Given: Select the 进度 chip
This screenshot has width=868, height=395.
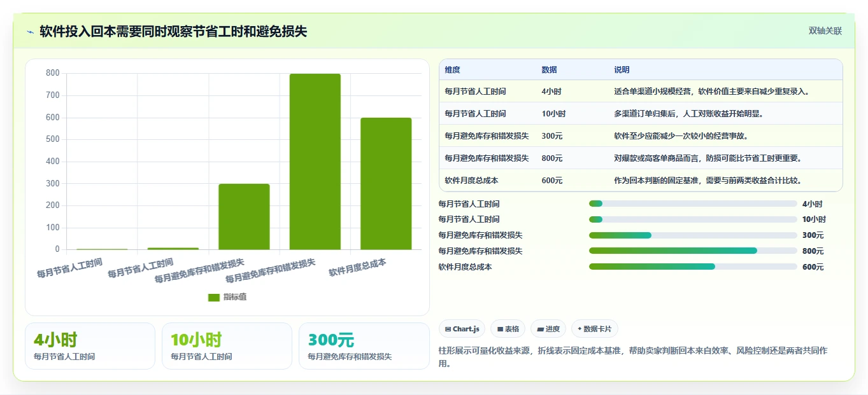Looking at the screenshot, I should 548,329.
